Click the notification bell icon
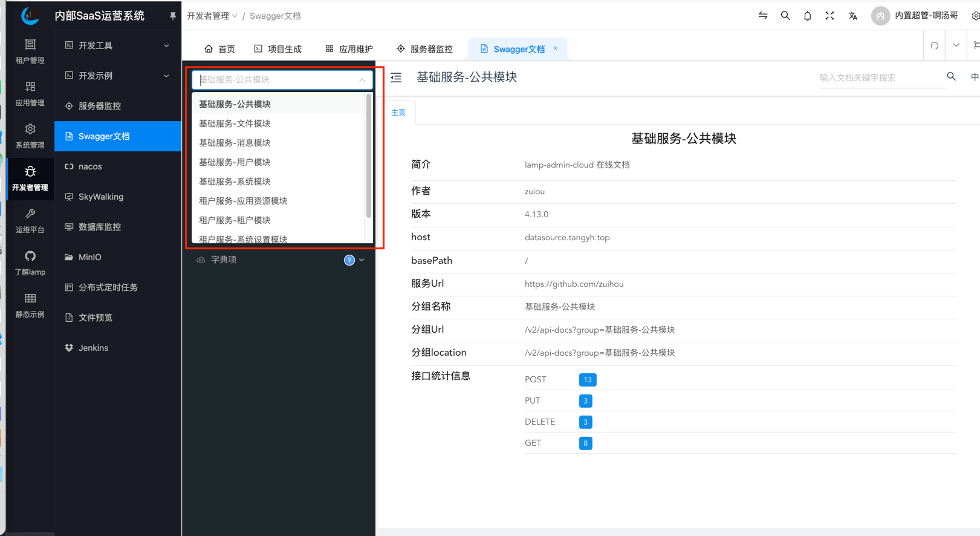 [807, 16]
